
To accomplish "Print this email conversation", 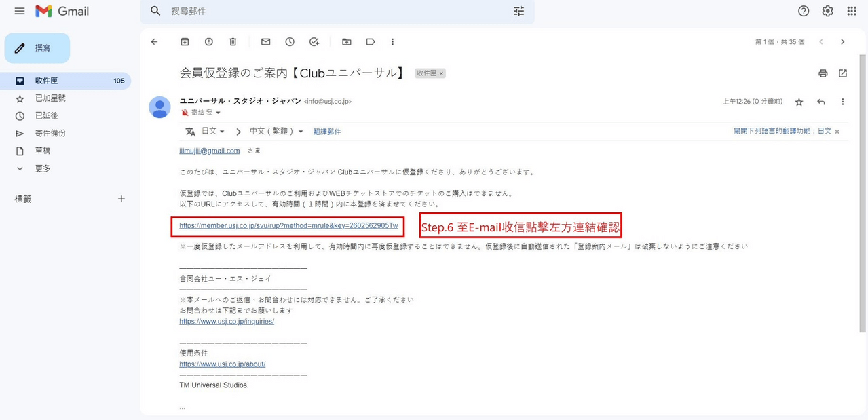I will pyautogui.click(x=823, y=73).
